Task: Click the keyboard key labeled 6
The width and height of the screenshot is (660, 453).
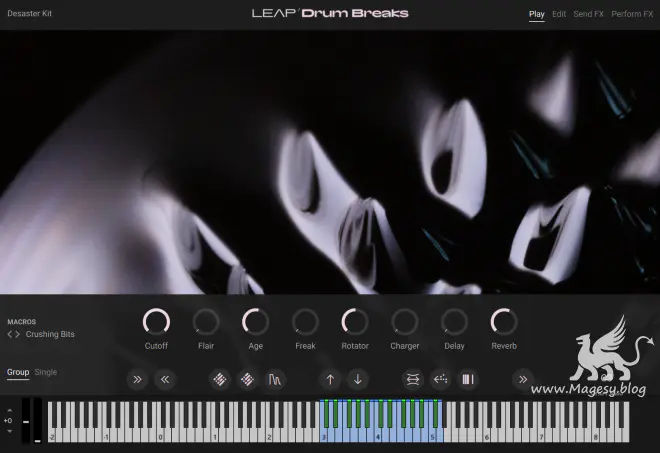Action: 487,436
